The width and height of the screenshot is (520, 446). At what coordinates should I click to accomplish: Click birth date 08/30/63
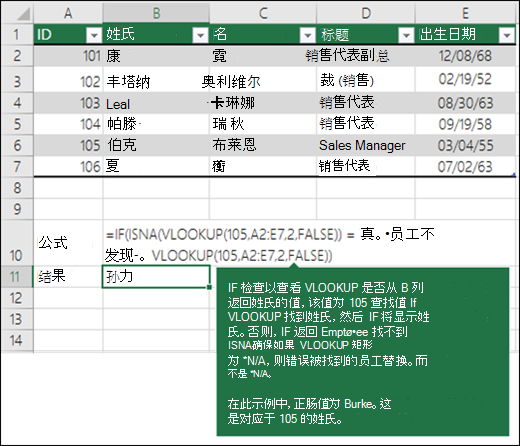pos(465,103)
